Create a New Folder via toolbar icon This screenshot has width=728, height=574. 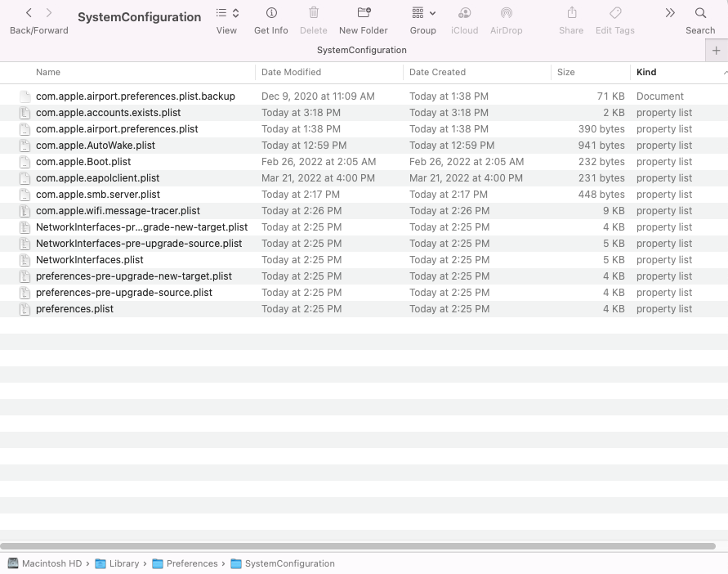coord(364,12)
